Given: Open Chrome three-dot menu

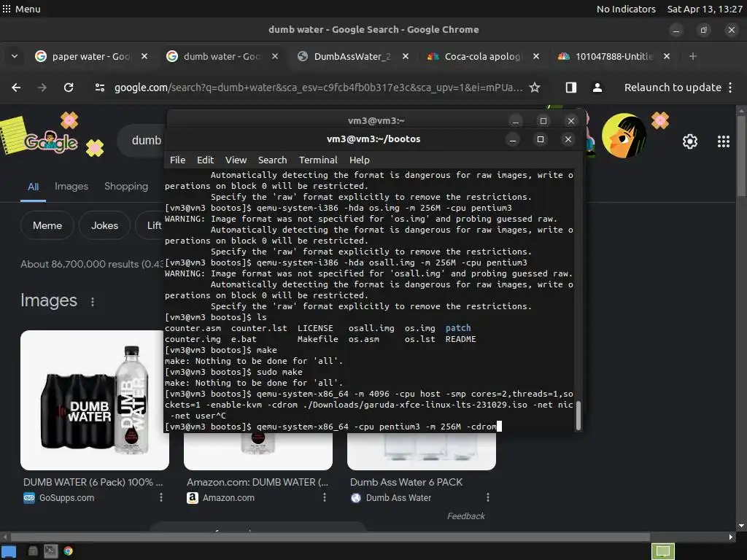Looking at the screenshot, I should point(730,87).
